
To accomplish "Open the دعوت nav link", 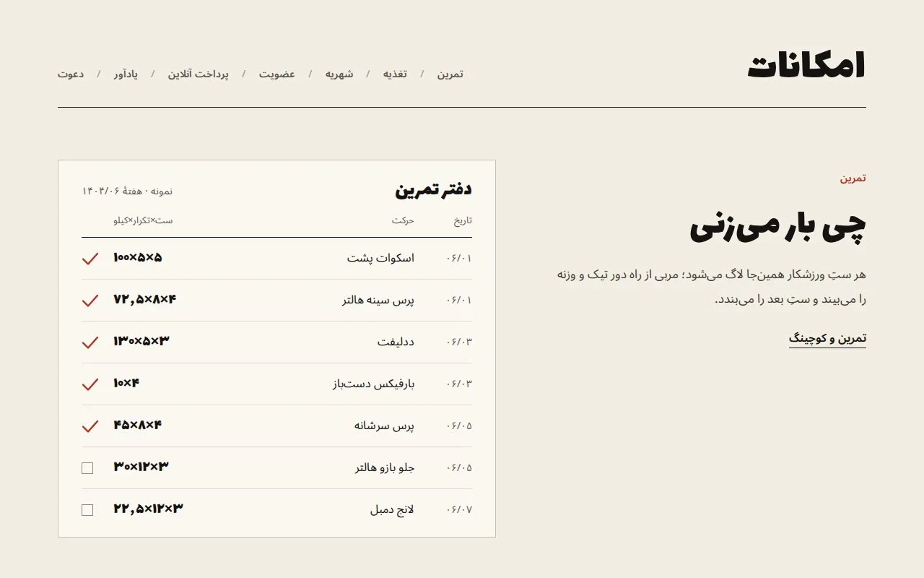I will click(71, 74).
